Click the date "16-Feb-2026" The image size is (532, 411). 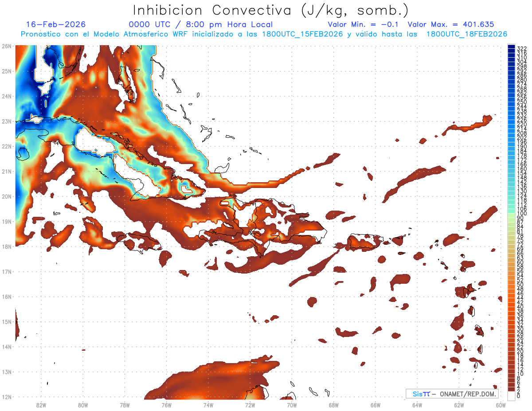[56, 25]
